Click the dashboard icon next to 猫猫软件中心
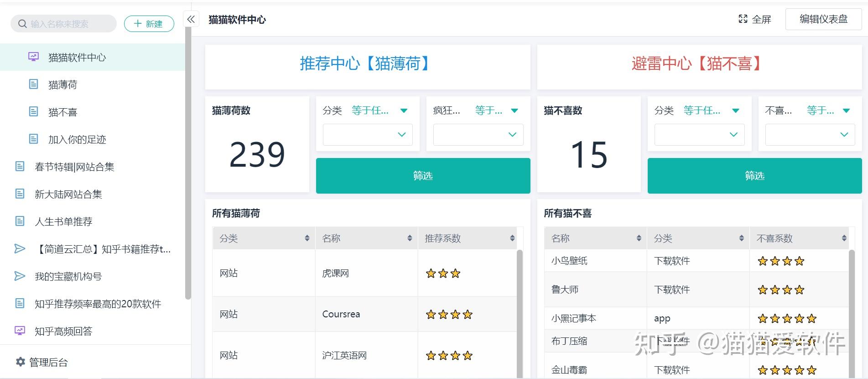This screenshot has width=868, height=379. [33, 57]
